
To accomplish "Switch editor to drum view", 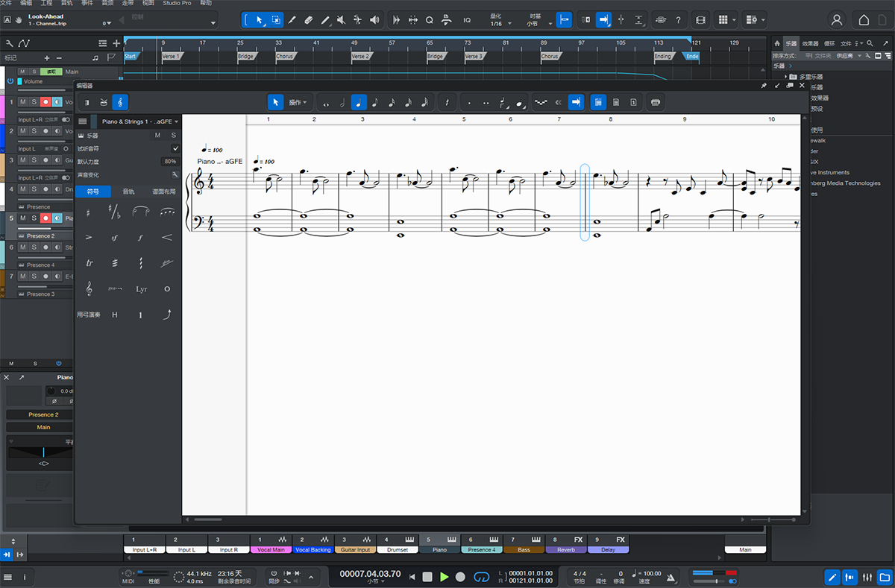I will [x=104, y=102].
